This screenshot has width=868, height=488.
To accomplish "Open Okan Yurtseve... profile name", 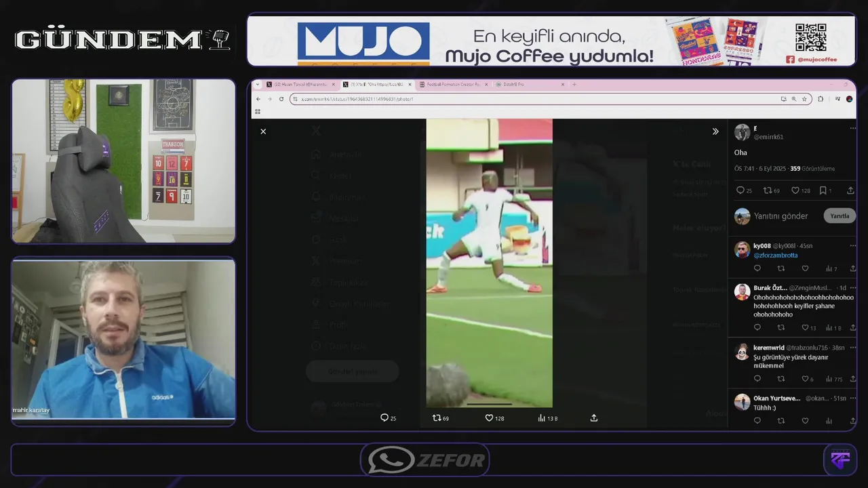I will [777, 398].
